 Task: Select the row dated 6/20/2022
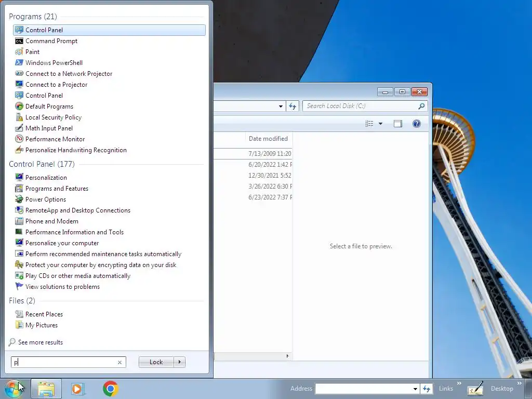(253, 165)
